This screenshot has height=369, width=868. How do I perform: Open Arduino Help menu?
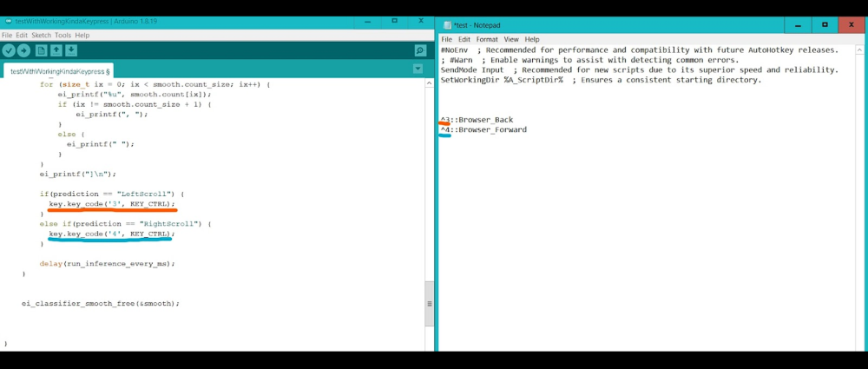[x=82, y=36]
